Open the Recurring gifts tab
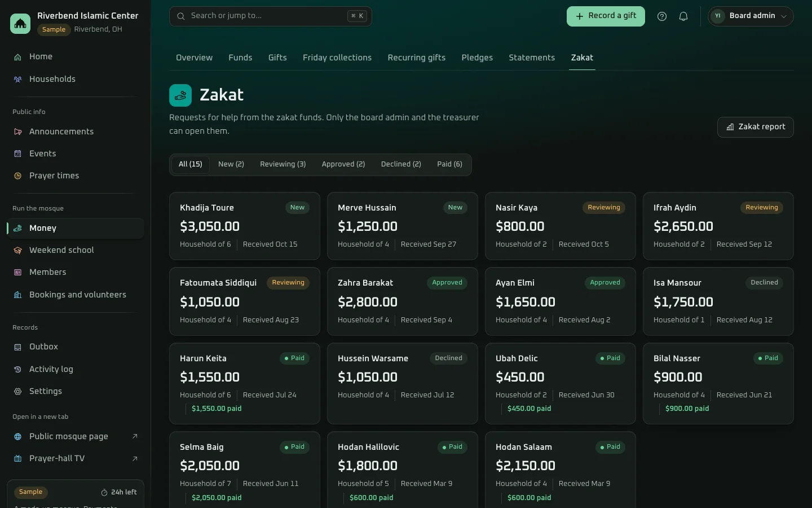The height and width of the screenshot is (508, 812). coord(417,58)
